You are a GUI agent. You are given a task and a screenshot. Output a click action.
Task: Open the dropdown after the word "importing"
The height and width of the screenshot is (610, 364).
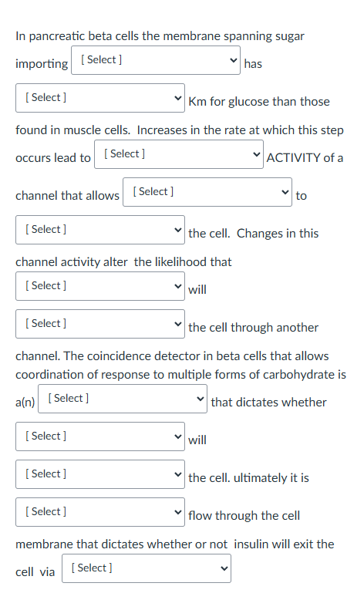point(156,60)
